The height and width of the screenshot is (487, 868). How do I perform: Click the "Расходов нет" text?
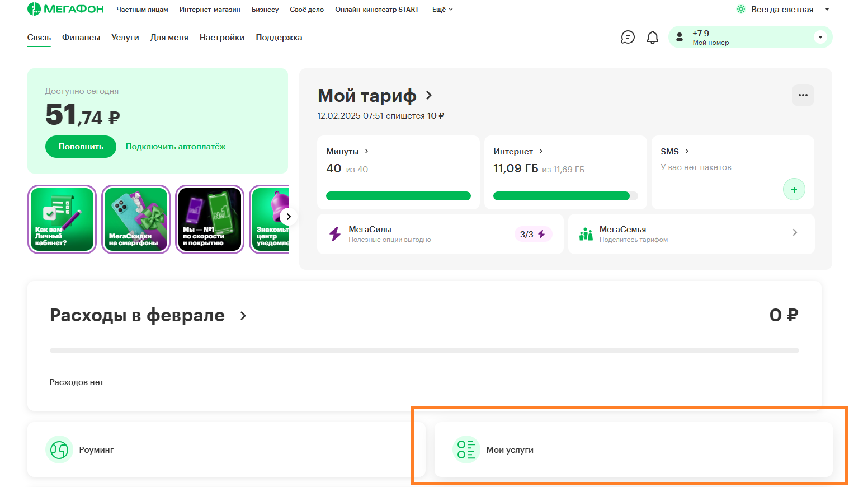click(x=77, y=382)
